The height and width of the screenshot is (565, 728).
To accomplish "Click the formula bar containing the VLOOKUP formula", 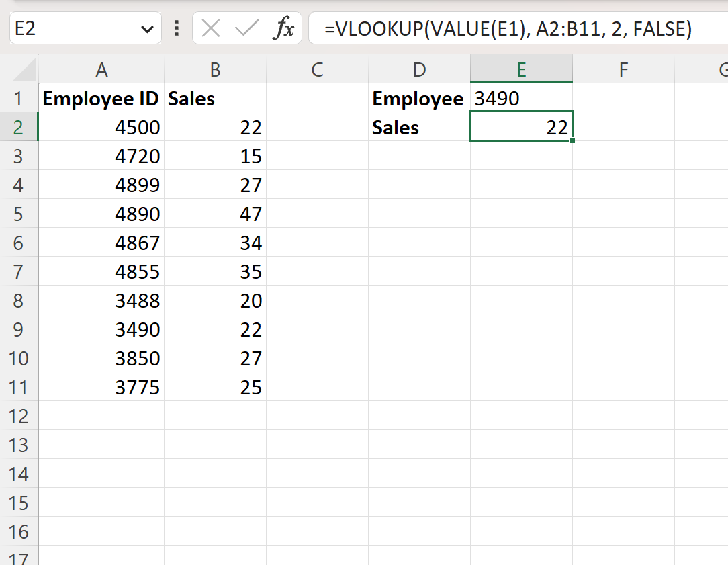I will 518,28.
